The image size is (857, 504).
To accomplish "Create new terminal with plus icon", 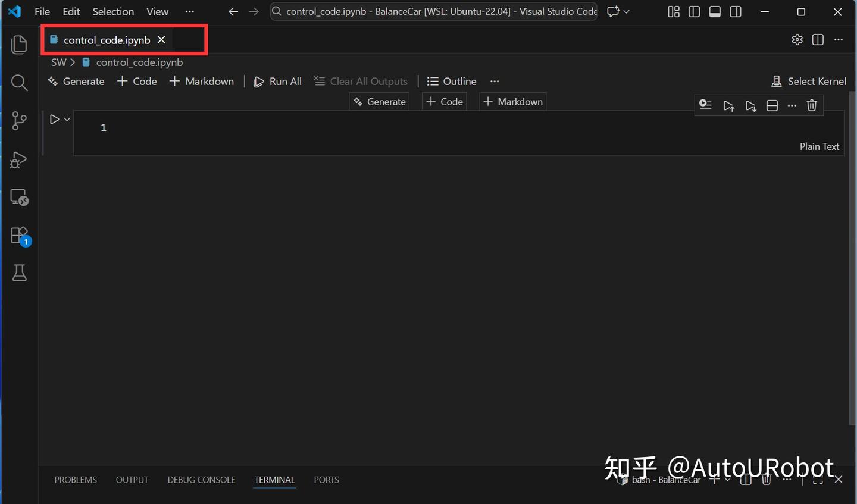I will tap(714, 479).
